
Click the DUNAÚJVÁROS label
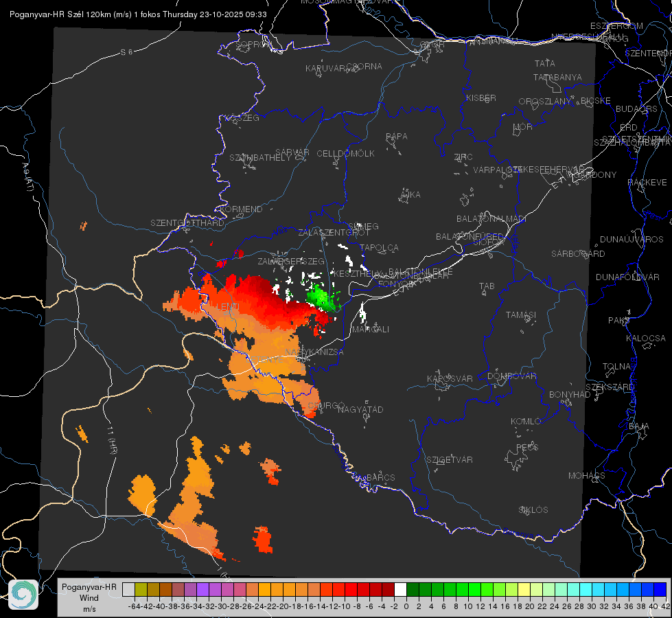click(x=632, y=240)
